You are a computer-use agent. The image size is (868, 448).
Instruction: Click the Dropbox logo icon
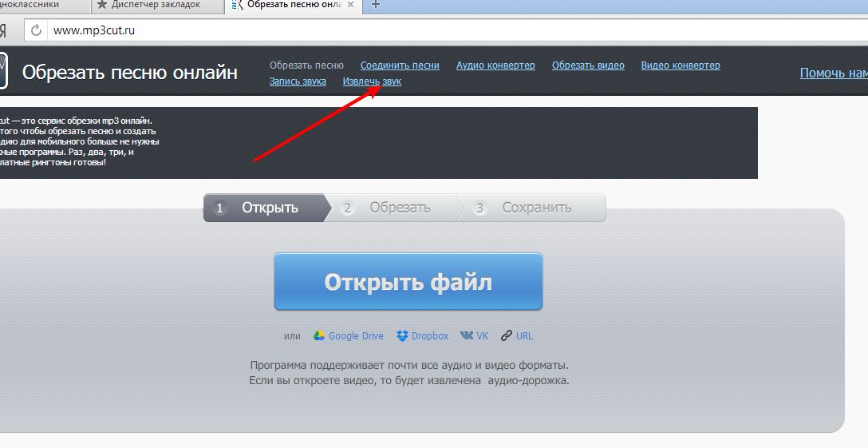[x=403, y=336]
